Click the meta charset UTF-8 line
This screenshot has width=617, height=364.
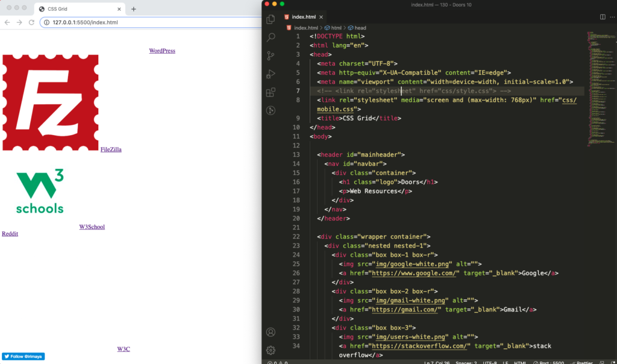357,63
